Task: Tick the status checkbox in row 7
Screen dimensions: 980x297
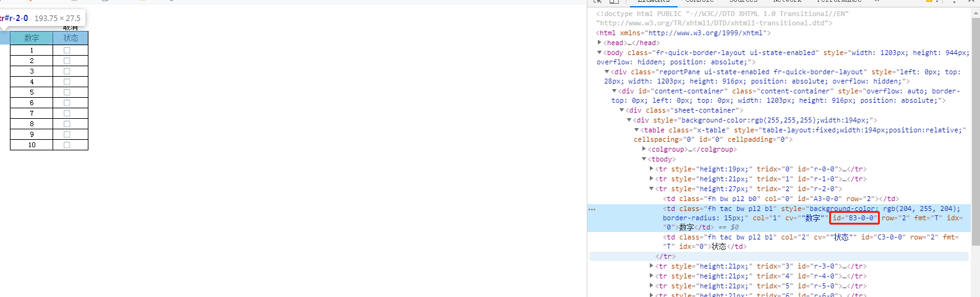Action: 67,113
